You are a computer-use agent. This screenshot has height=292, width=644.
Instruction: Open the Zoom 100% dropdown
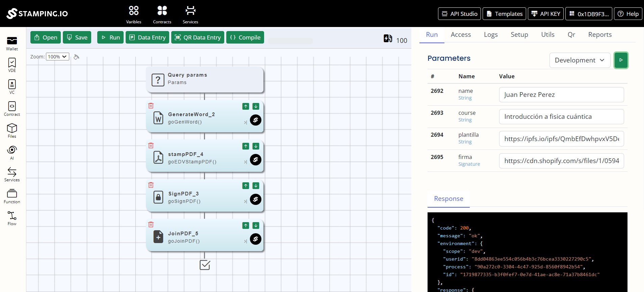[x=57, y=57]
